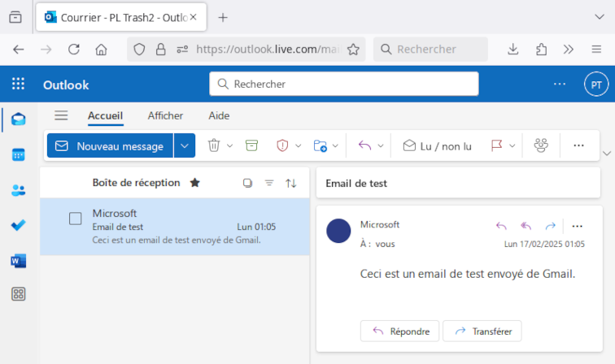Switch to the Accueil tab
Viewport: 615px width, 364px height.
(x=105, y=116)
